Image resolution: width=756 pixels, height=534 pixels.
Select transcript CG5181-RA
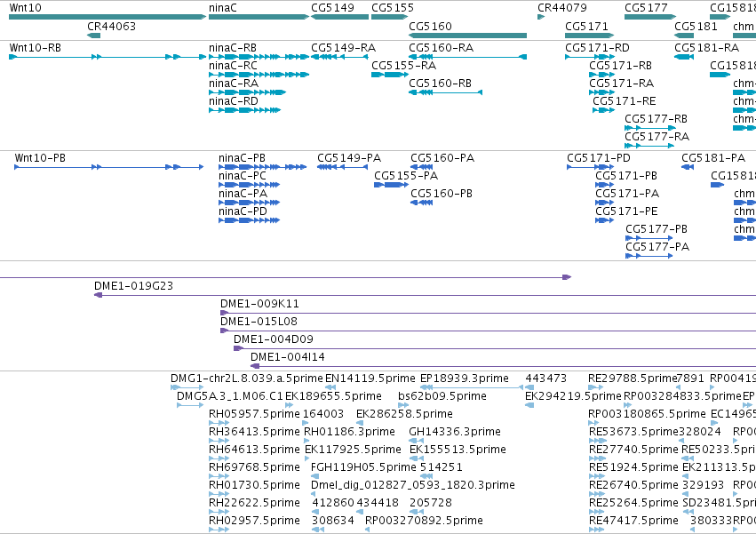coord(684,57)
